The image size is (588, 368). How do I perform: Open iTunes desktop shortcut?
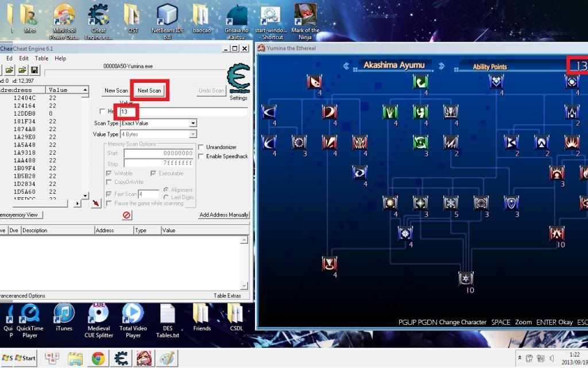(64, 317)
